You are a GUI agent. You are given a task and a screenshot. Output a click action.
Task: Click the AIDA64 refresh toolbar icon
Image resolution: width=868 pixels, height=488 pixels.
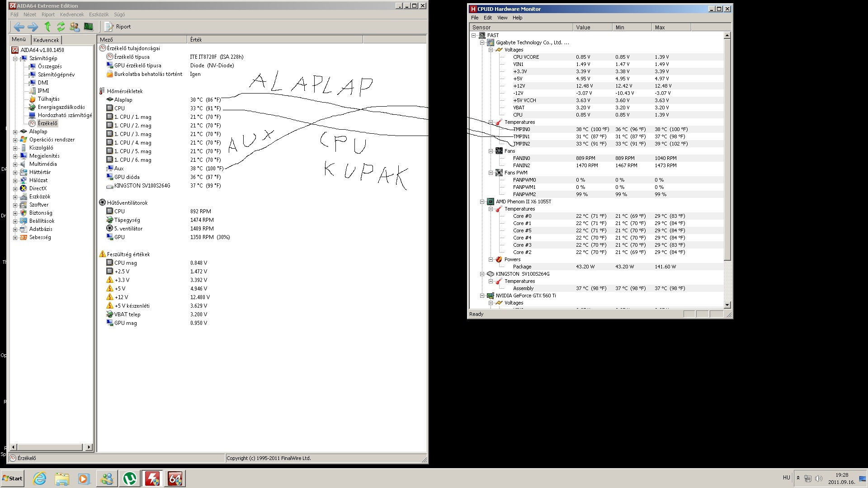click(61, 27)
